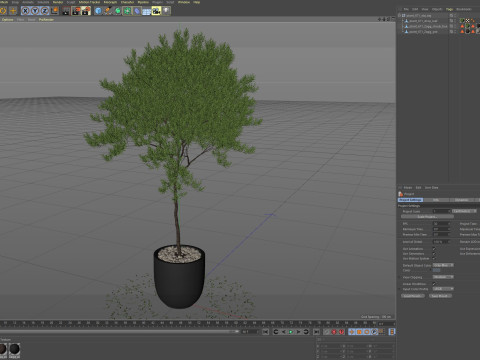Click the Render View clapperboard icon
This screenshot has height=360, width=480.
(x=66, y=11)
